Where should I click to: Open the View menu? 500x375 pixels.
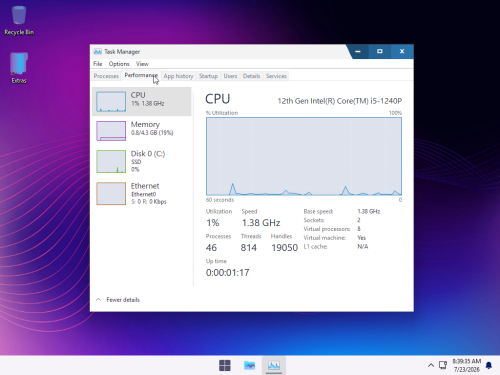tap(142, 64)
